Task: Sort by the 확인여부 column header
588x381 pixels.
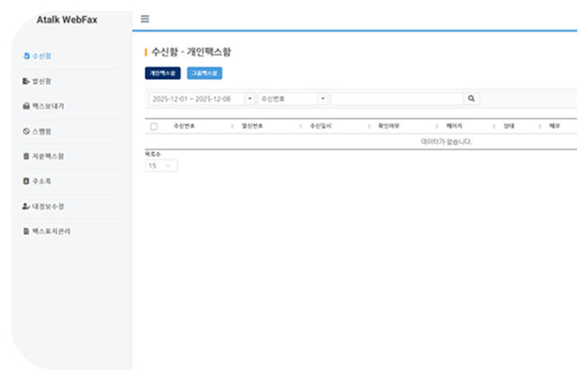Action: point(388,127)
